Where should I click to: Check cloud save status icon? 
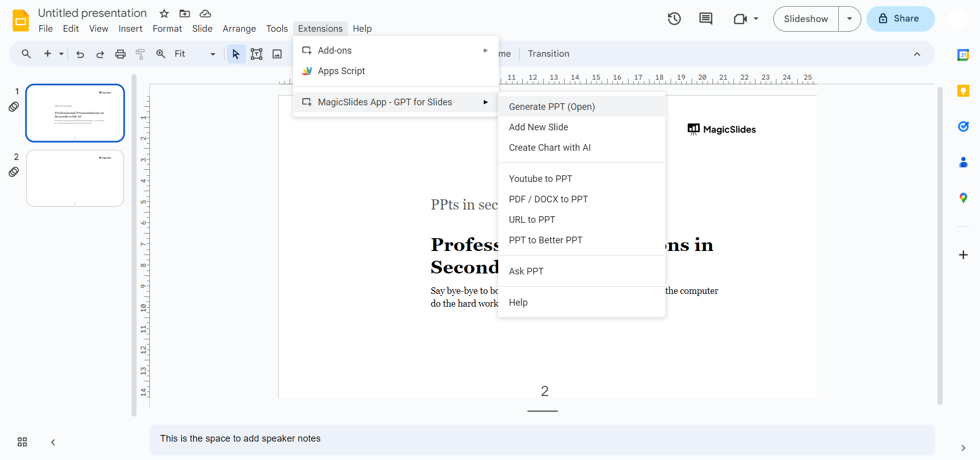tap(205, 13)
